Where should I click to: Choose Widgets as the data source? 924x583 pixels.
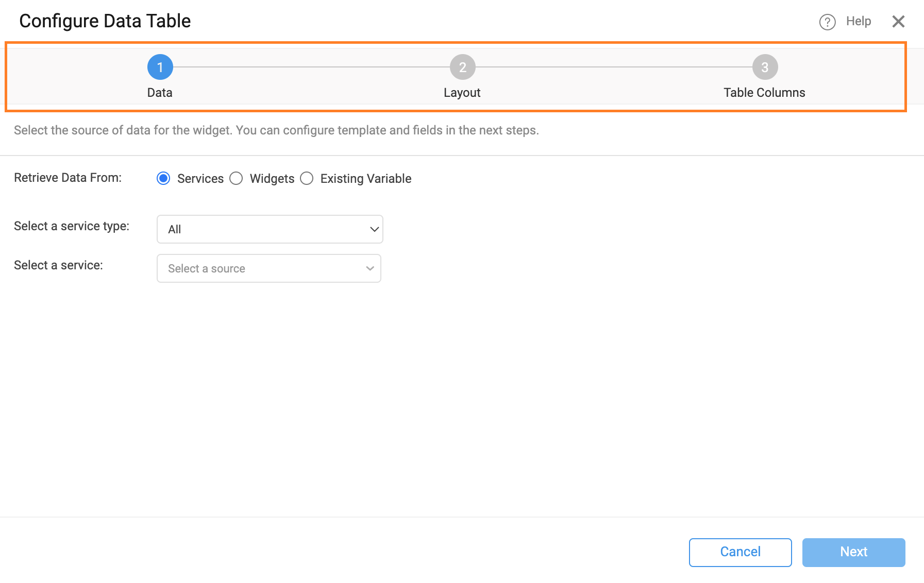point(237,178)
